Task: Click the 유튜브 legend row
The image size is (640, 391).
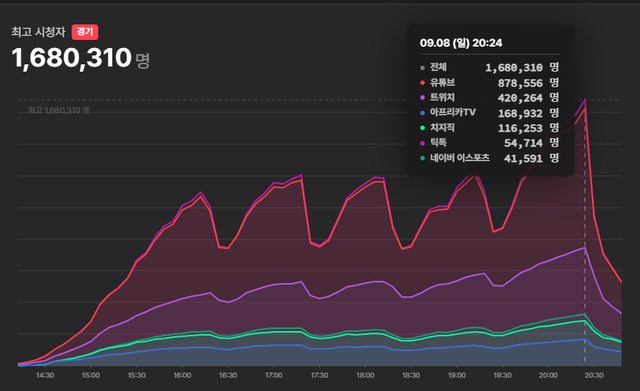Action: [x=489, y=82]
